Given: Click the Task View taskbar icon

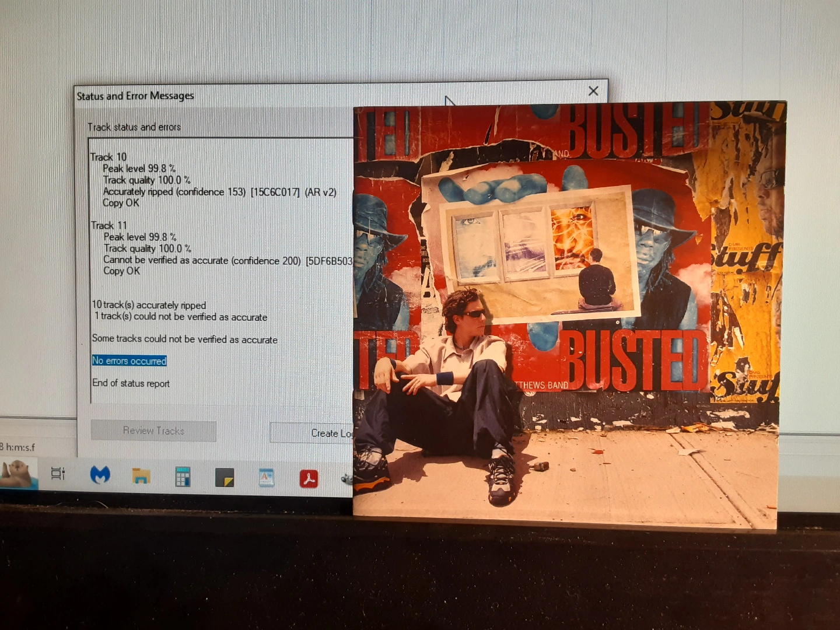Looking at the screenshot, I should pyautogui.click(x=58, y=473).
